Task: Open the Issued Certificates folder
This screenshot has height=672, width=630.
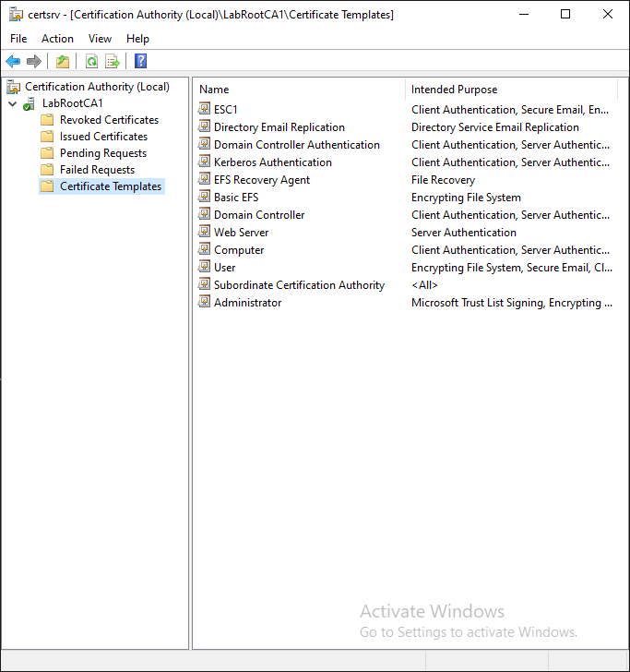Action: (103, 137)
